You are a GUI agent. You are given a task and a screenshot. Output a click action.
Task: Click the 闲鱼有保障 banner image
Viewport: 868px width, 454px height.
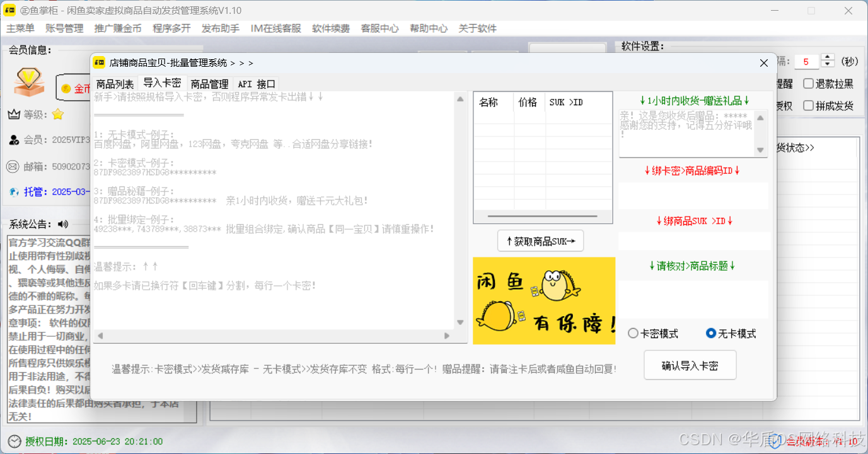(x=544, y=300)
